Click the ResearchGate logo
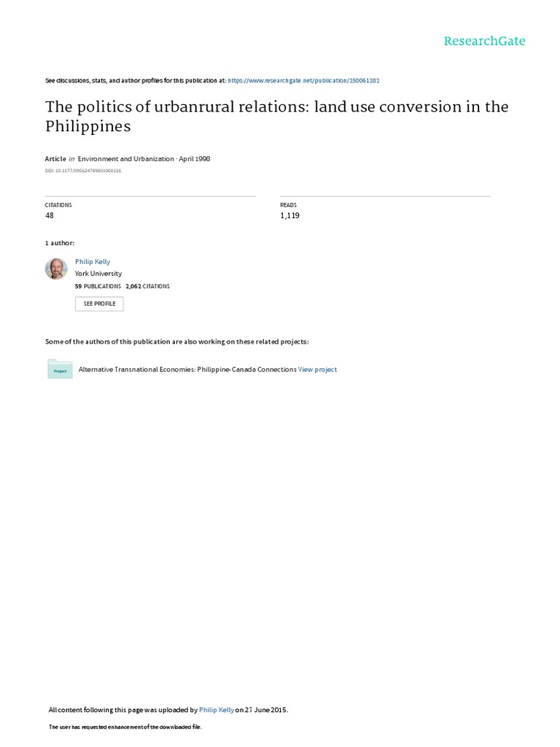Screen dimensions: 560x747 point(484,42)
